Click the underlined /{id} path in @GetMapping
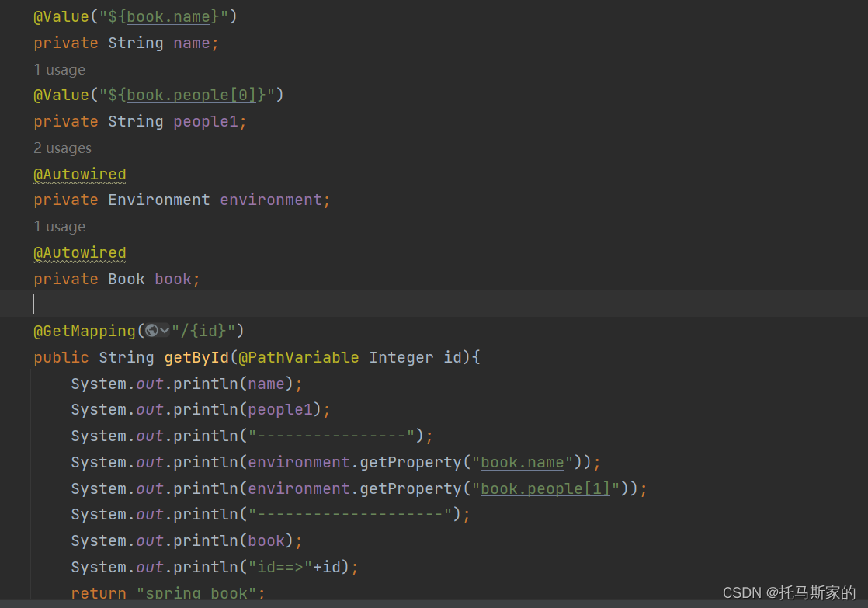This screenshot has width=868, height=608. point(202,331)
